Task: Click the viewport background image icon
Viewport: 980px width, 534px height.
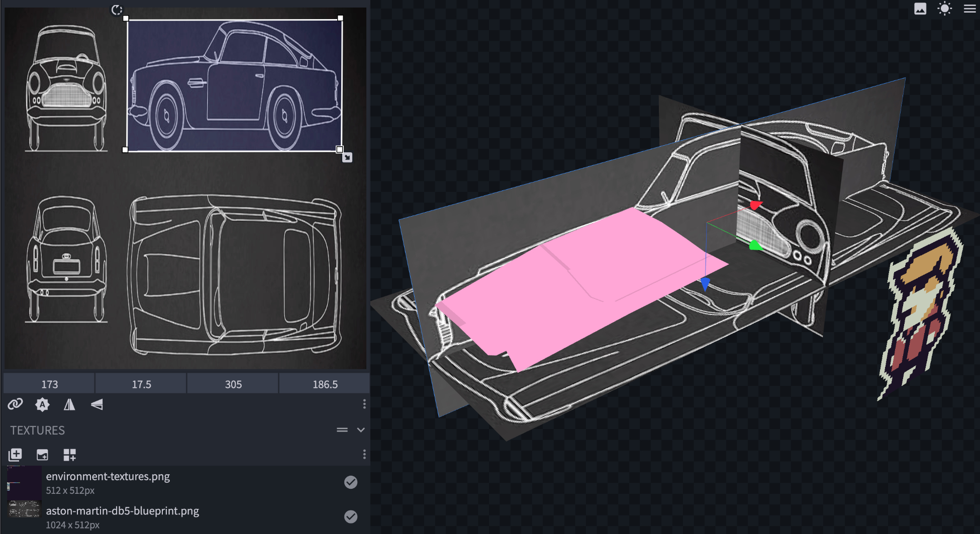Action: pos(920,9)
